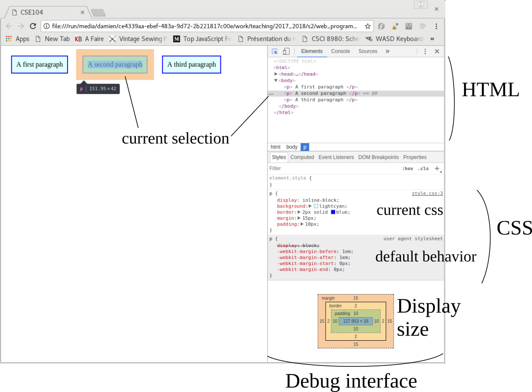The image size is (532, 392).
Task: Select the first paragraph DOM node
Action: pyautogui.click(x=320, y=87)
